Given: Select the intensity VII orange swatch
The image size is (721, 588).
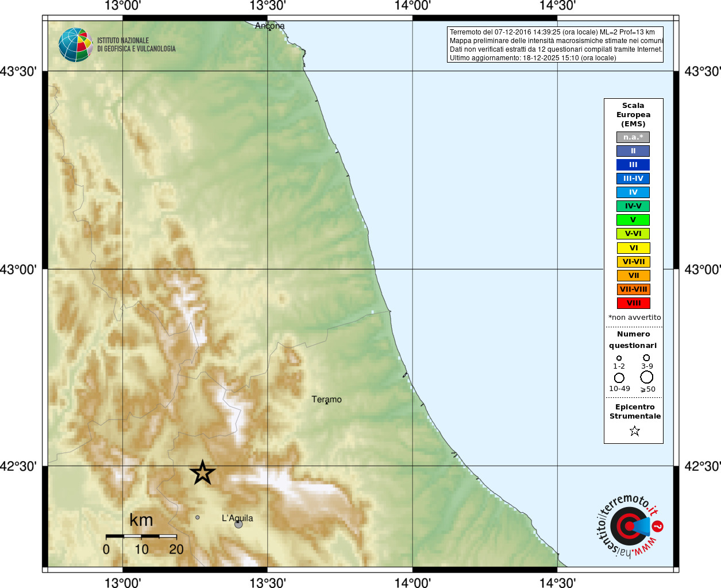Looking at the screenshot, I should point(634,276).
